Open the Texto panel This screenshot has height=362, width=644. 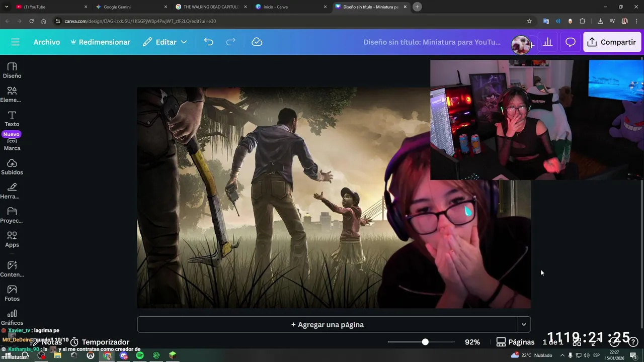(12, 119)
